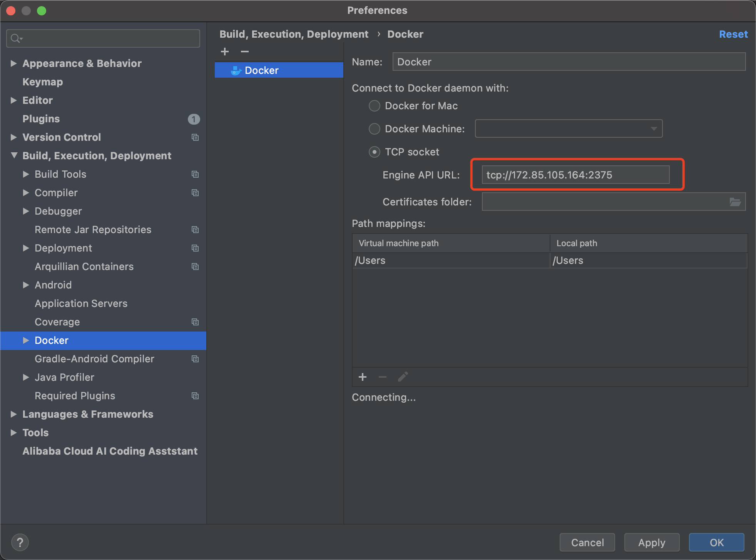Select the Docker for Mac radio option
Viewport: 756px width, 560px height.
click(x=374, y=106)
